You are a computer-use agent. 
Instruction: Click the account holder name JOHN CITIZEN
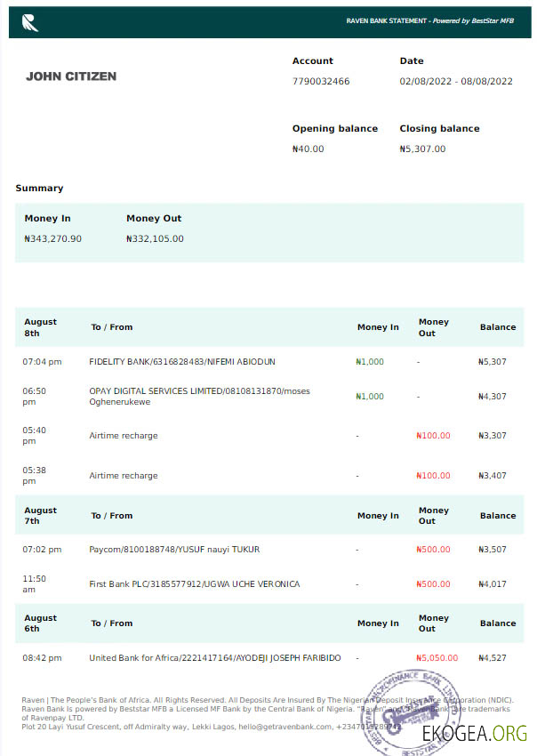pyautogui.click(x=71, y=76)
